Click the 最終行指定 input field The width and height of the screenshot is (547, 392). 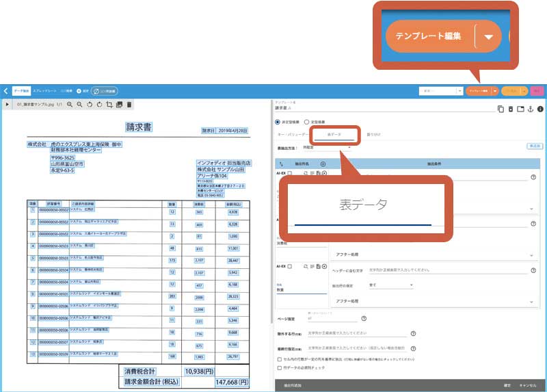point(357,348)
